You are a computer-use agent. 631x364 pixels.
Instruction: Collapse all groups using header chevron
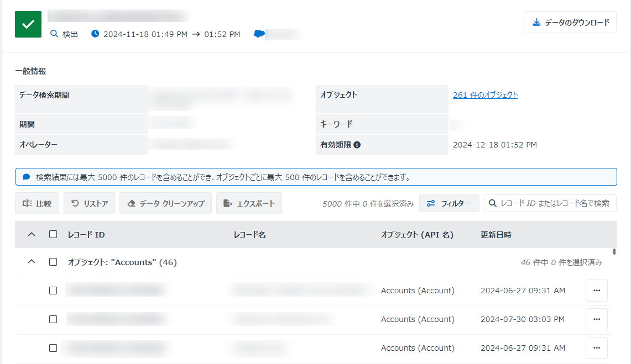click(32, 234)
